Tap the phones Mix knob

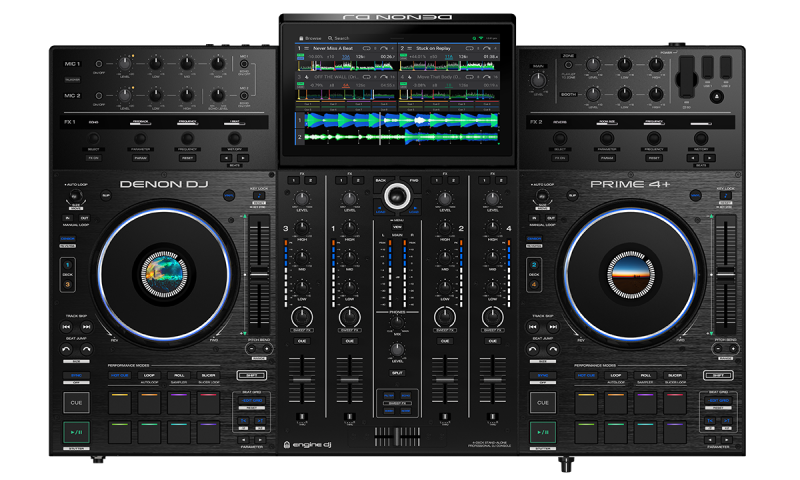[x=397, y=323]
